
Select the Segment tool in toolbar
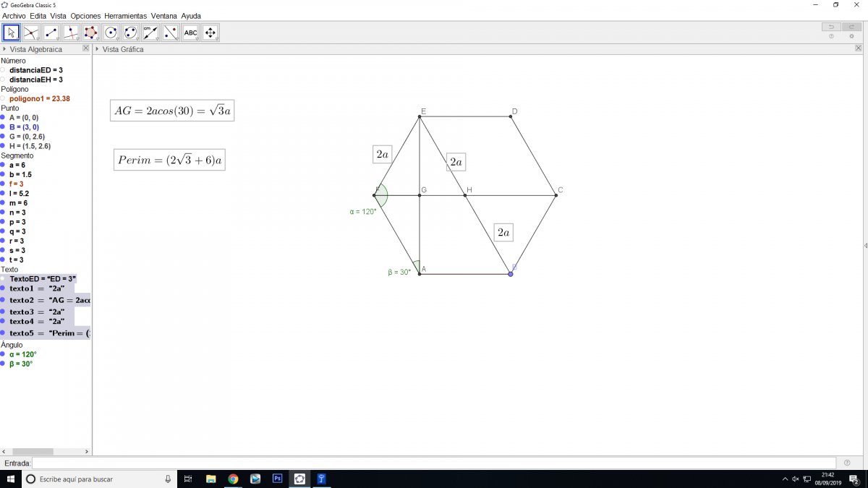(x=51, y=33)
